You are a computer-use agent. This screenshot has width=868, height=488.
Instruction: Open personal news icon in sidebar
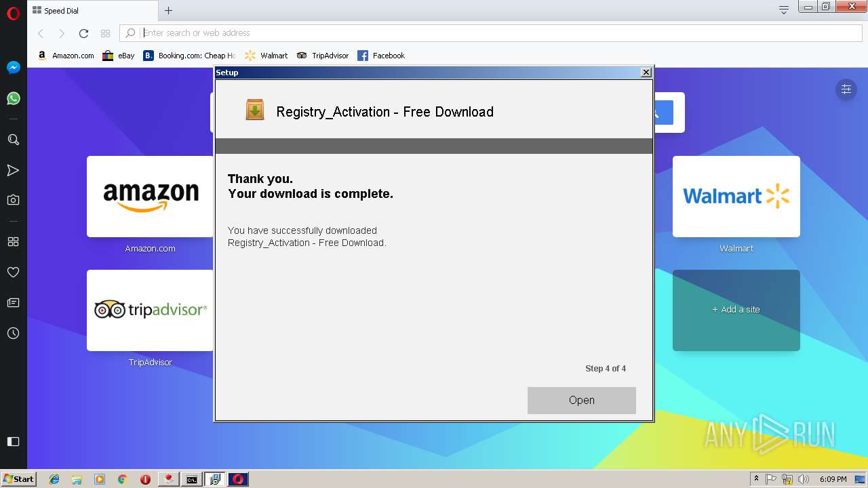[13, 302]
